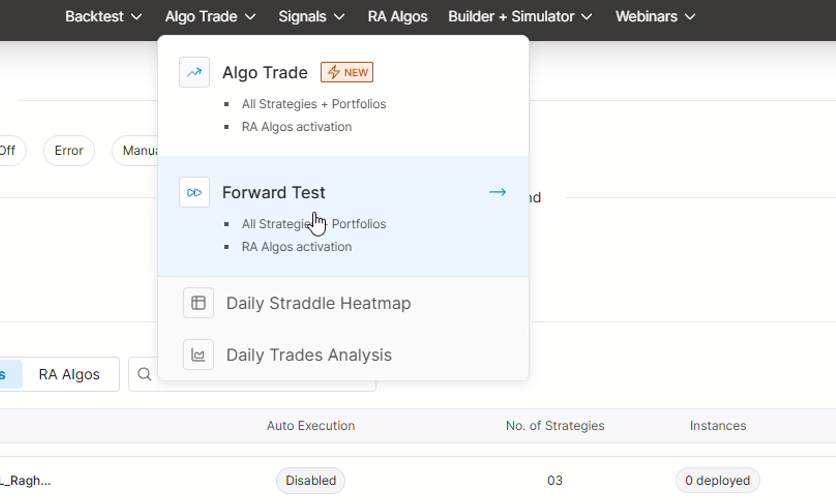Image resolution: width=836 pixels, height=504 pixels.
Task: Open All Strategies + Portfolios under Algo Trade
Action: [x=313, y=104]
